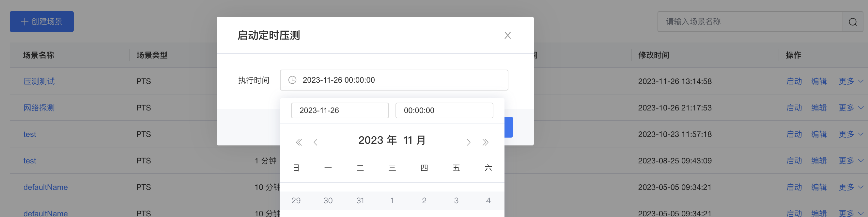868x217 pixels.
Task: Go to next year in calendar
Action: [485, 142]
